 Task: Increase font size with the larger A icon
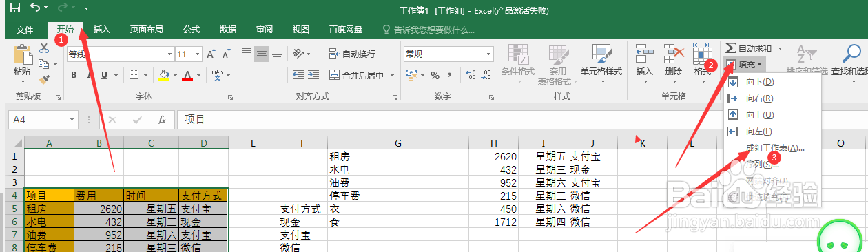(x=211, y=54)
